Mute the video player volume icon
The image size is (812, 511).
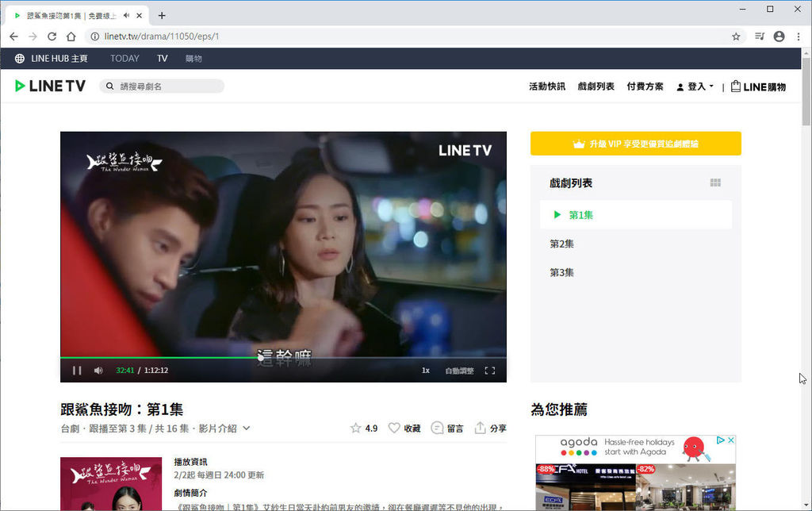point(98,370)
